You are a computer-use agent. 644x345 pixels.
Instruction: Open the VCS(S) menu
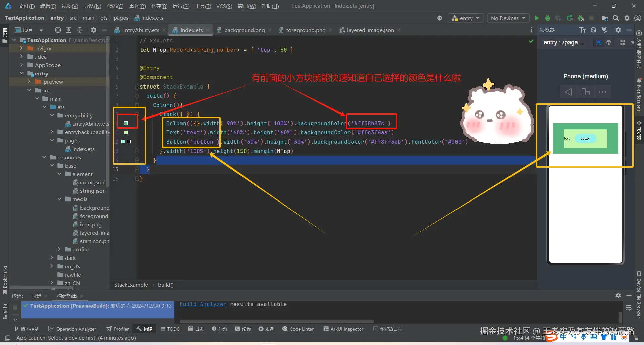(x=224, y=6)
